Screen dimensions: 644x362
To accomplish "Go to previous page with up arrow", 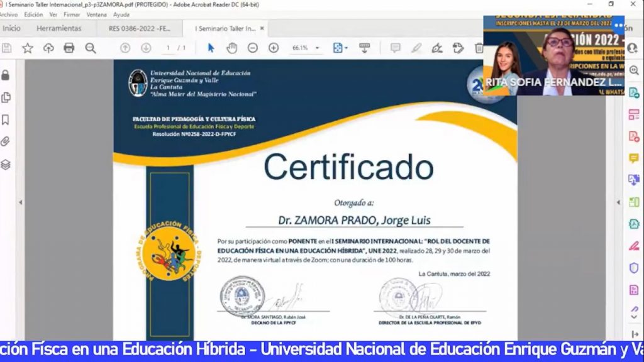I will click(125, 48).
